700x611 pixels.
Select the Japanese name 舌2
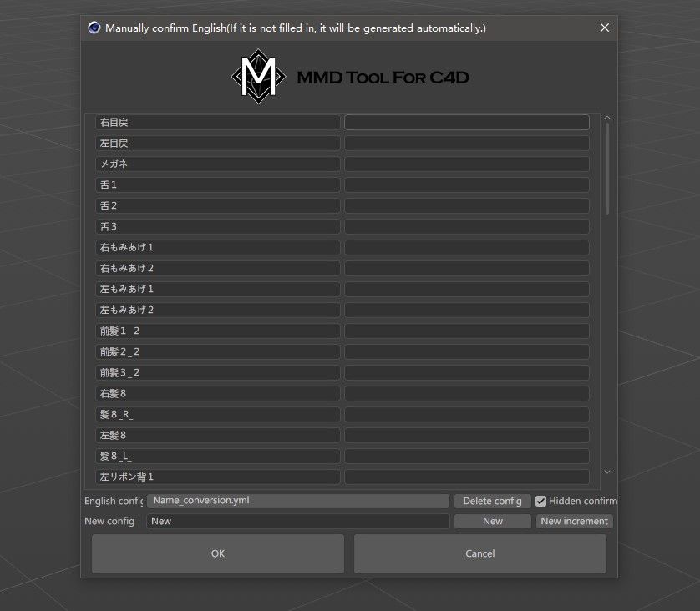pyautogui.click(x=218, y=205)
